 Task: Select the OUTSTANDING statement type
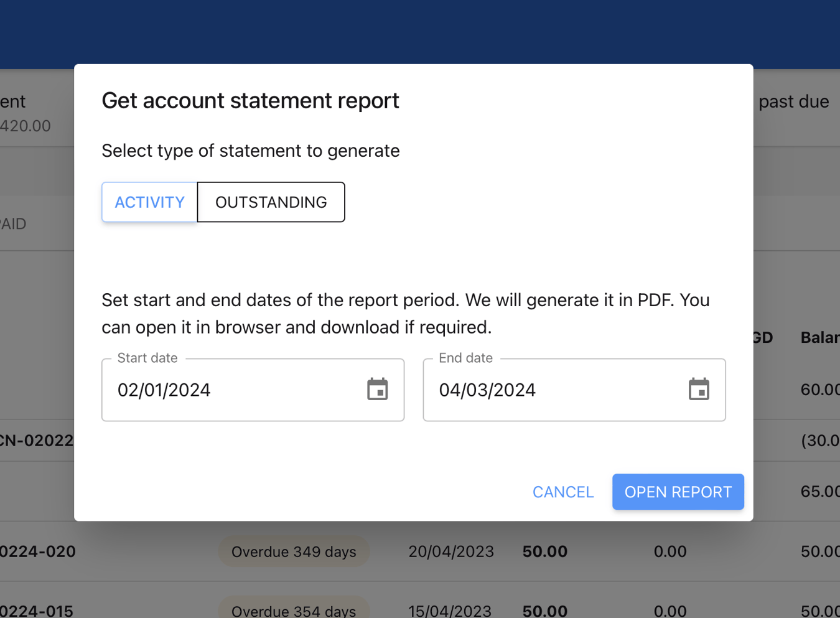[271, 202]
